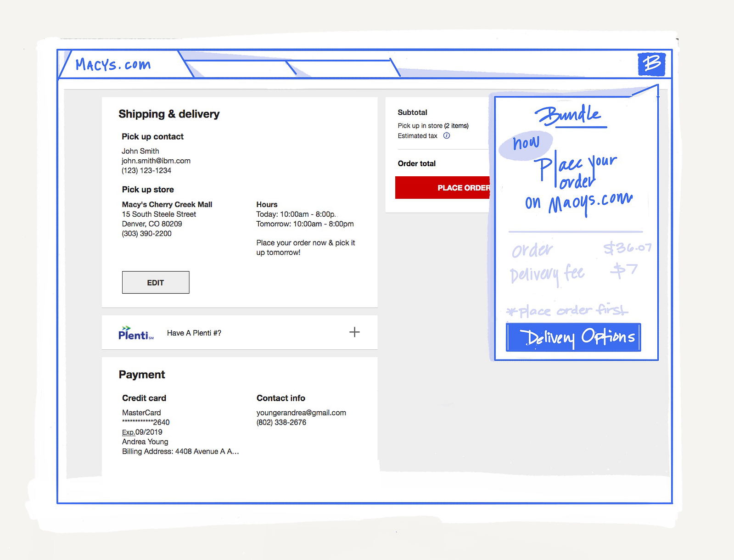Open the Estimated tax info icon

[x=447, y=136]
